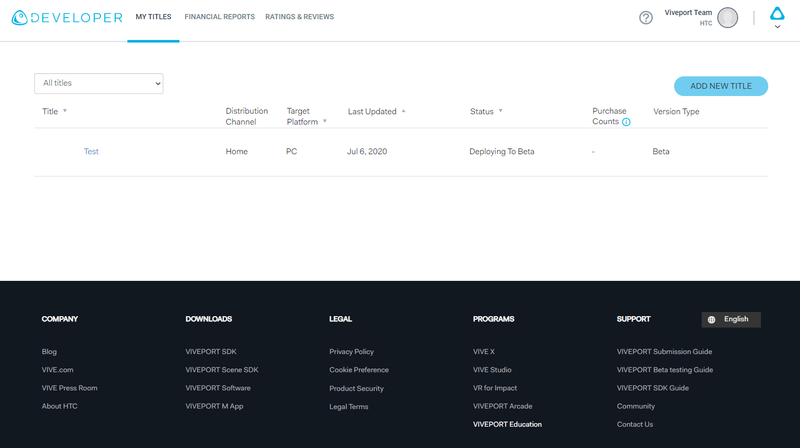
Task: Open the VIVE Press Room link
Action: click(69, 388)
